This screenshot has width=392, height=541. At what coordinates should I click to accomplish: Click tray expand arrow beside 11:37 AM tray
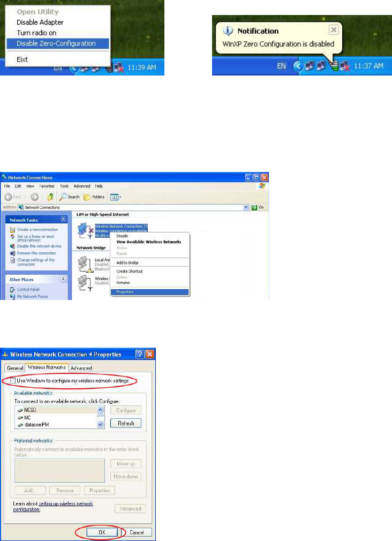(298, 65)
